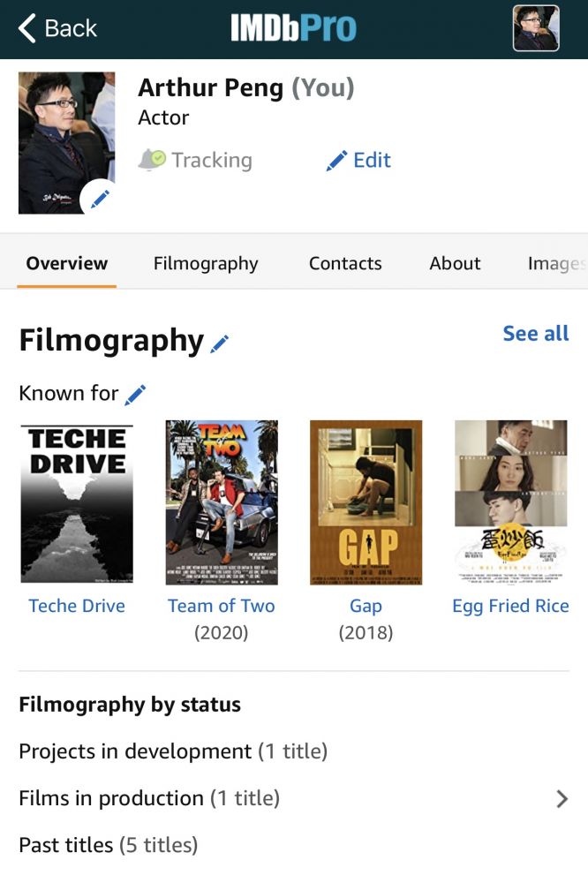
Task: Open account menu via top-right avatar
Action: [x=536, y=28]
